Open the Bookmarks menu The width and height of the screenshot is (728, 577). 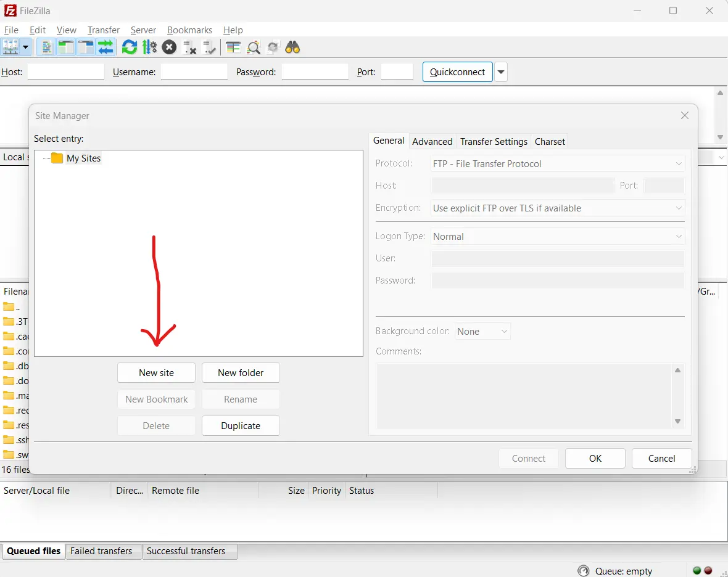[x=189, y=30]
